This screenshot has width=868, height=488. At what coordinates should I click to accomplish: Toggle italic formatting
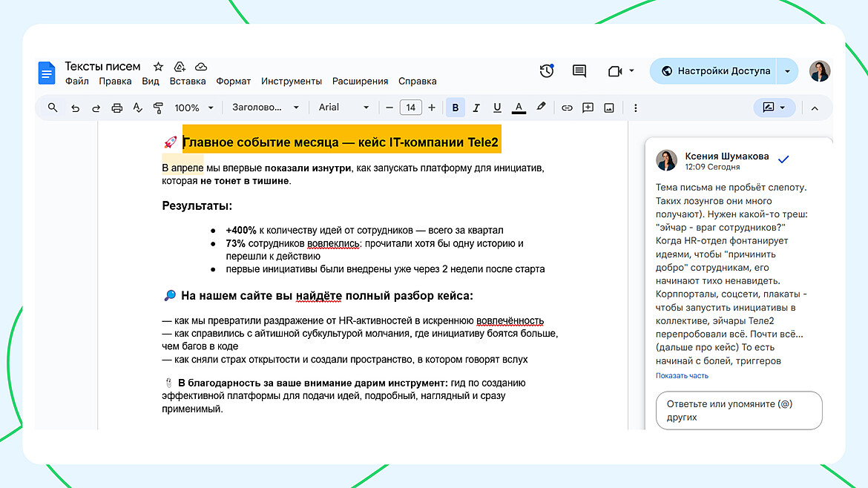(476, 108)
